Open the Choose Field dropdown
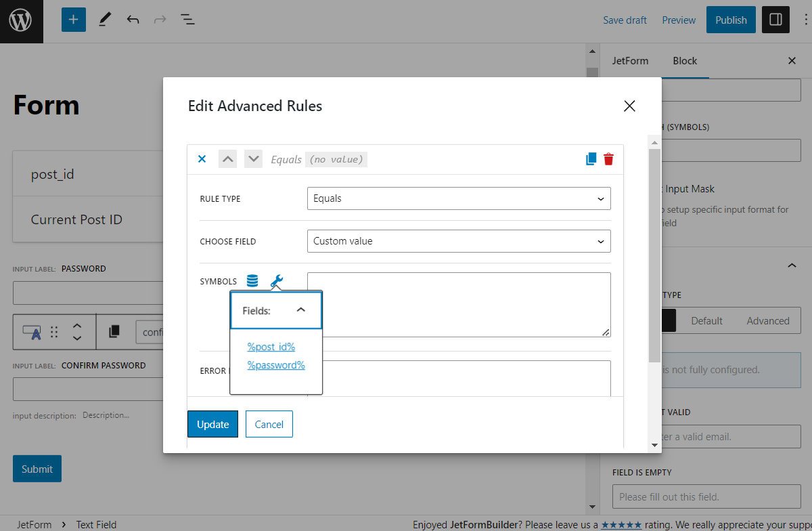 point(458,241)
